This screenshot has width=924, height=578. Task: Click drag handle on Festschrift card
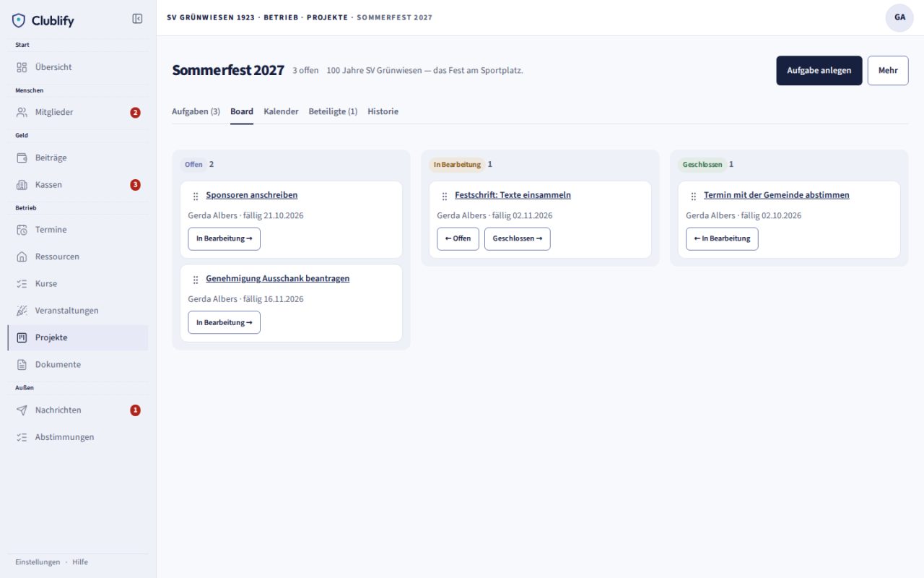click(445, 196)
